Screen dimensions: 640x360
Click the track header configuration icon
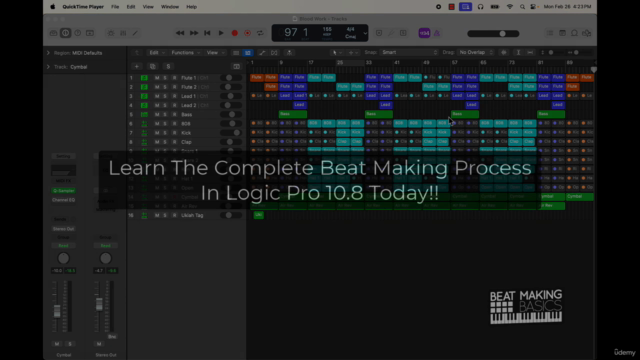click(x=236, y=67)
